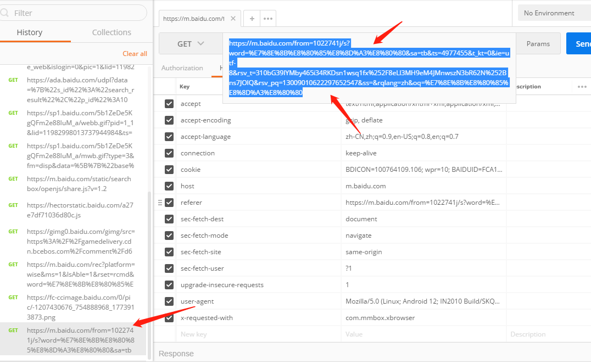Click the com.mmbox.xbrowser value cell
The width and height of the screenshot is (591, 364).
click(x=423, y=318)
